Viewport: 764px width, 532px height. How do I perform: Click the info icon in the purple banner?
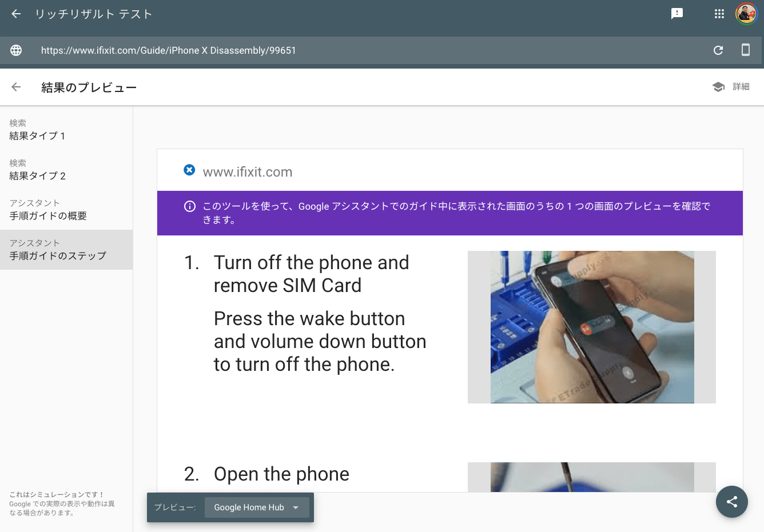[190, 206]
